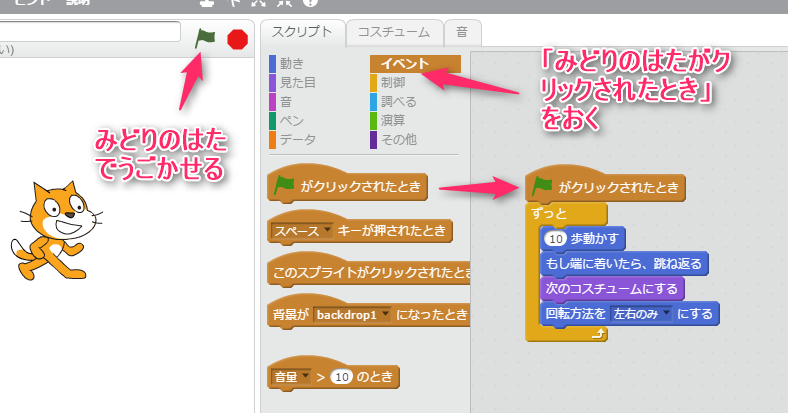
Task: Switch to the スクリプト tab
Action: [302, 32]
